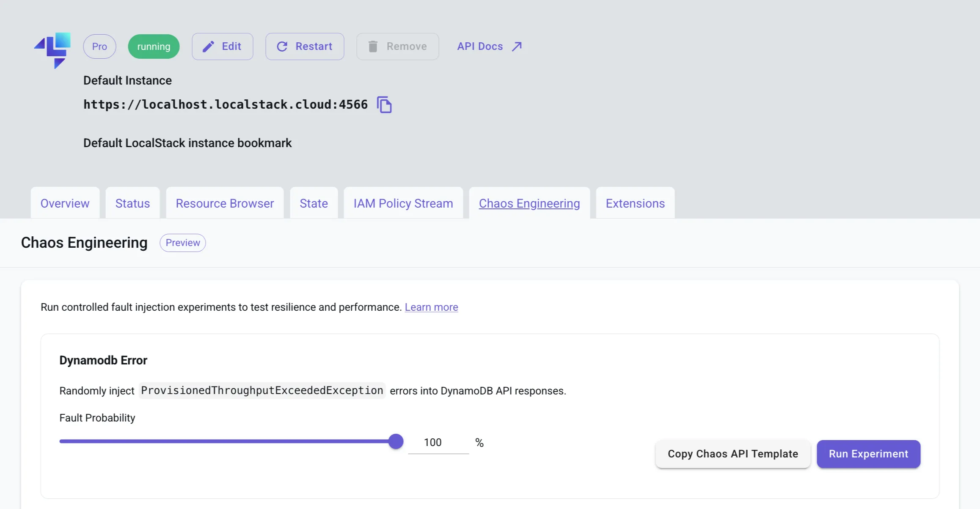Screen dimensions: 980x509
Task: Click the circular refresh icon in Restart
Action: pos(283,47)
